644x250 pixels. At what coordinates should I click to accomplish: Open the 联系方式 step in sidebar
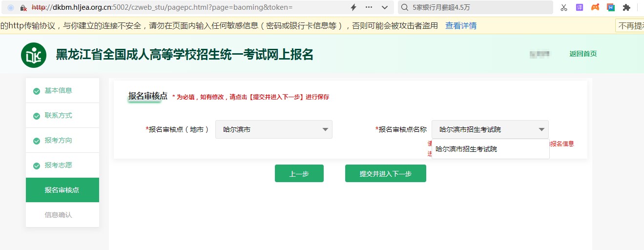click(58, 115)
